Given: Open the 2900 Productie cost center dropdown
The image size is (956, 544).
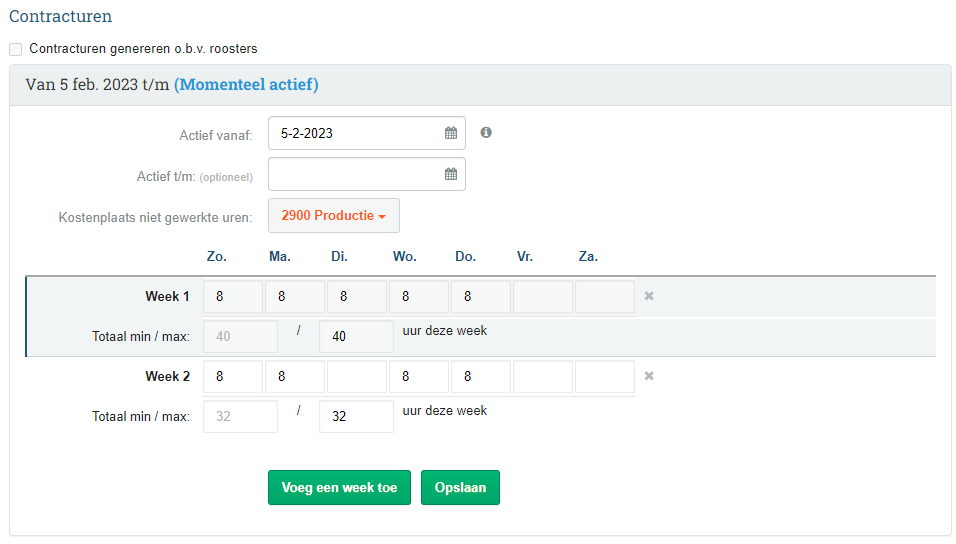Looking at the screenshot, I should (333, 215).
